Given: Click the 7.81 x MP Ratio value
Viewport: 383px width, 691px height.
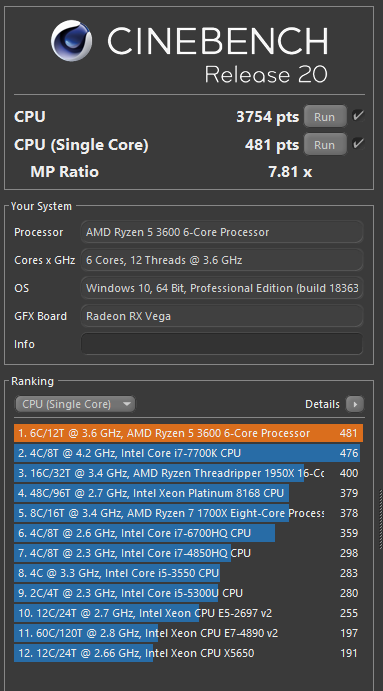Looking at the screenshot, I should click(x=290, y=172).
